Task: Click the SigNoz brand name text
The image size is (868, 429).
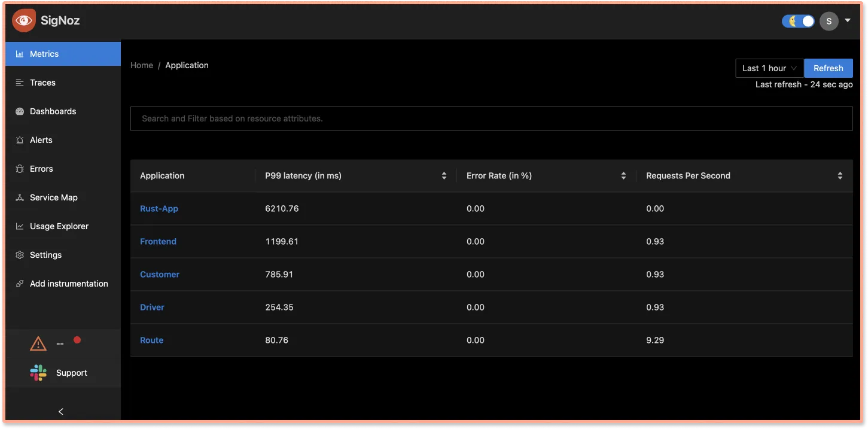Action: pos(60,20)
